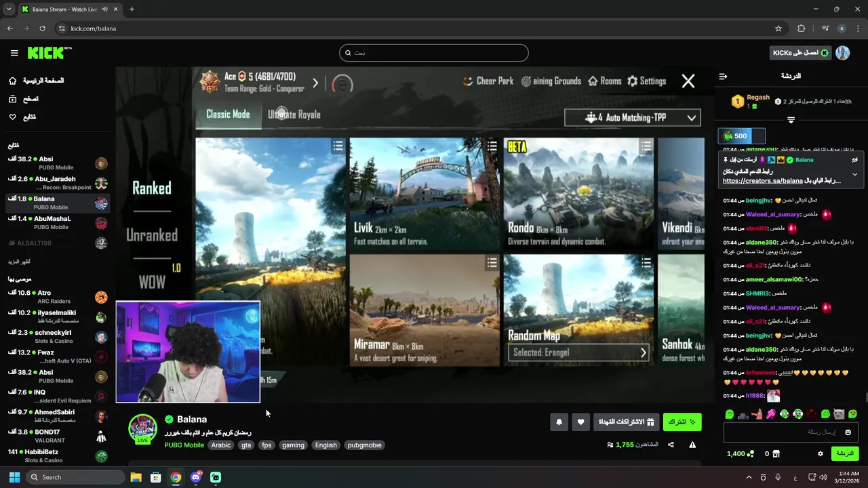Toggle follow with the heart button

click(580, 422)
